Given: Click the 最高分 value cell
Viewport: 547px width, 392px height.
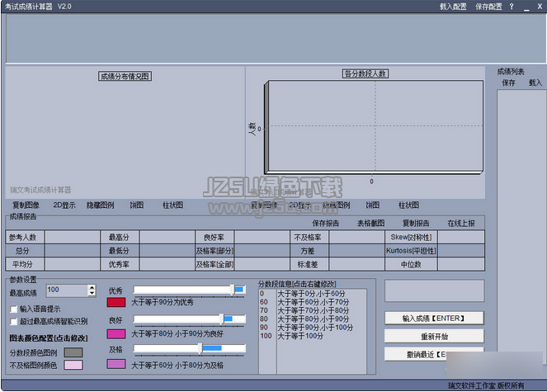Looking at the screenshot, I should (x=167, y=238).
